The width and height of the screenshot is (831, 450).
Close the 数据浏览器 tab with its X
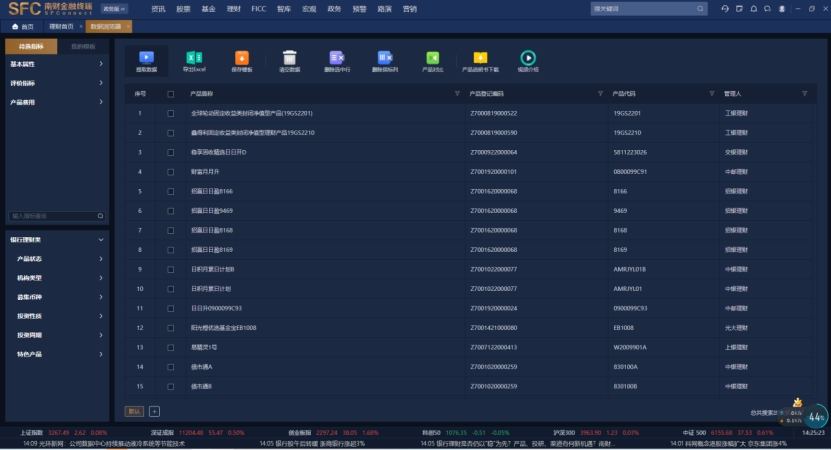(128, 26)
